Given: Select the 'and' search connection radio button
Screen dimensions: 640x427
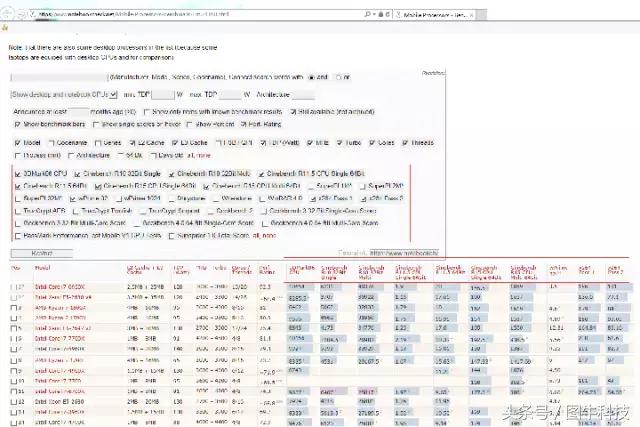Looking at the screenshot, I should click(x=311, y=77).
